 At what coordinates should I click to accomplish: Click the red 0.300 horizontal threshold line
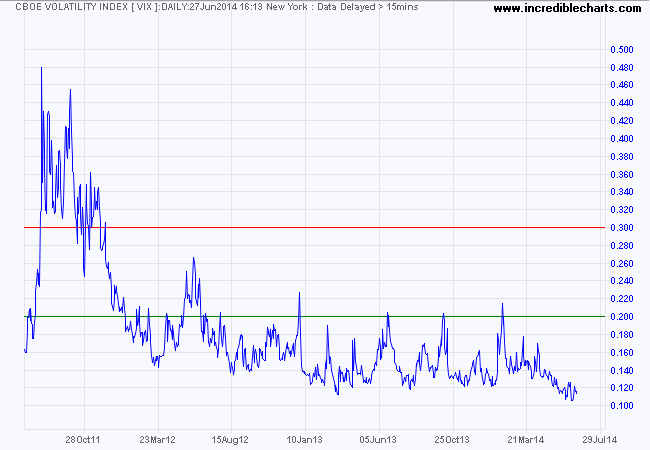click(x=315, y=227)
